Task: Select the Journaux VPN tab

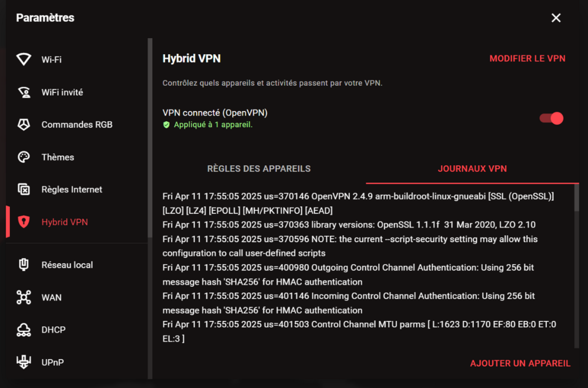Action: (x=472, y=169)
